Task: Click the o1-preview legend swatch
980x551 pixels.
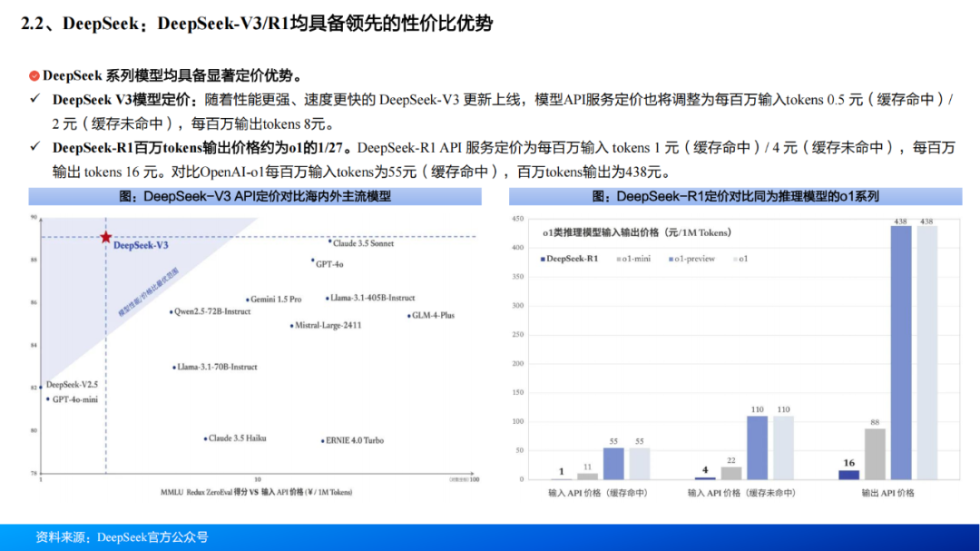Action: pos(671,259)
